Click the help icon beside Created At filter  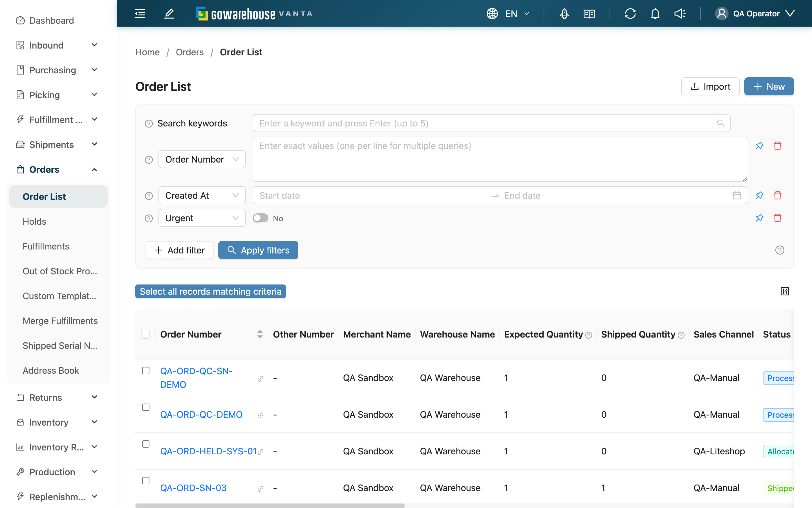click(x=149, y=196)
